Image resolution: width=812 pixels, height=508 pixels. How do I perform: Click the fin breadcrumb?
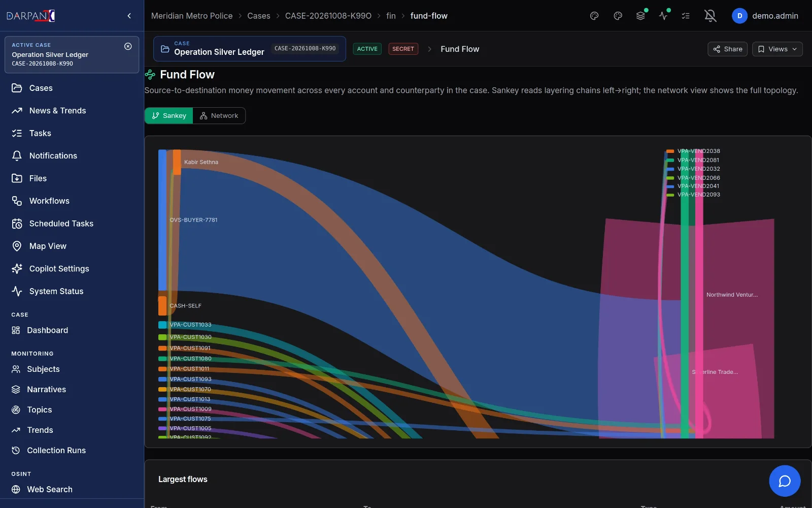coord(391,16)
